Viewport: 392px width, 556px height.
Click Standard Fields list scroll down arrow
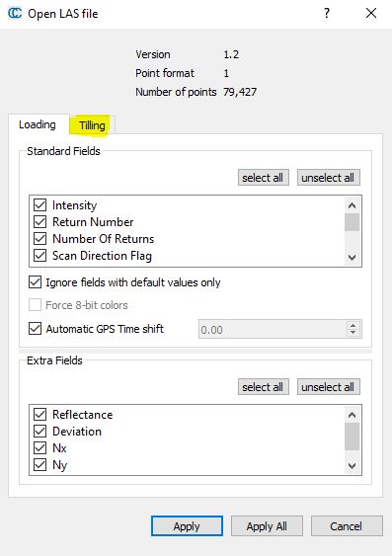352,258
